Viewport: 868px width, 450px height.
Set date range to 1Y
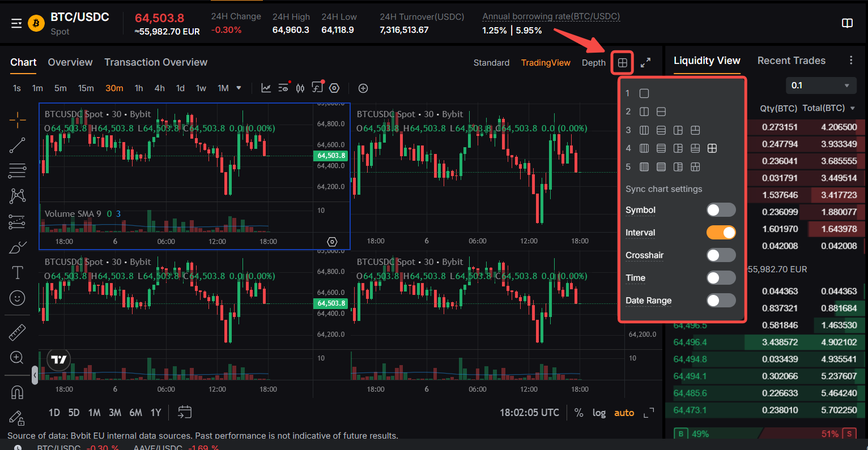click(156, 413)
